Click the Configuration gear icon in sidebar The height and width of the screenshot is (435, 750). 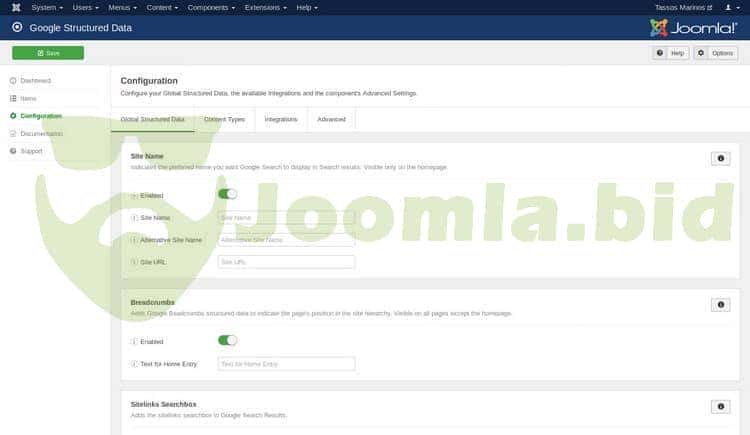pyautogui.click(x=13, y=116)
